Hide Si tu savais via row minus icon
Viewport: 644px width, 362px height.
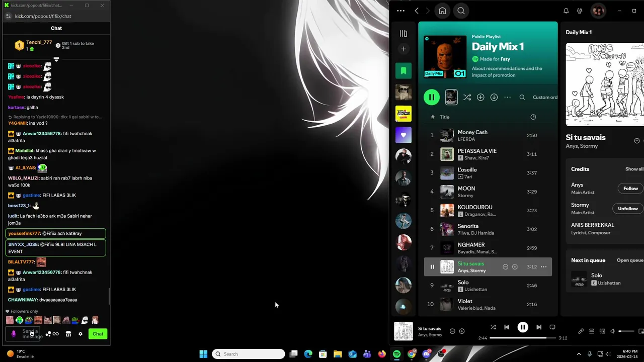click(506, 267)
